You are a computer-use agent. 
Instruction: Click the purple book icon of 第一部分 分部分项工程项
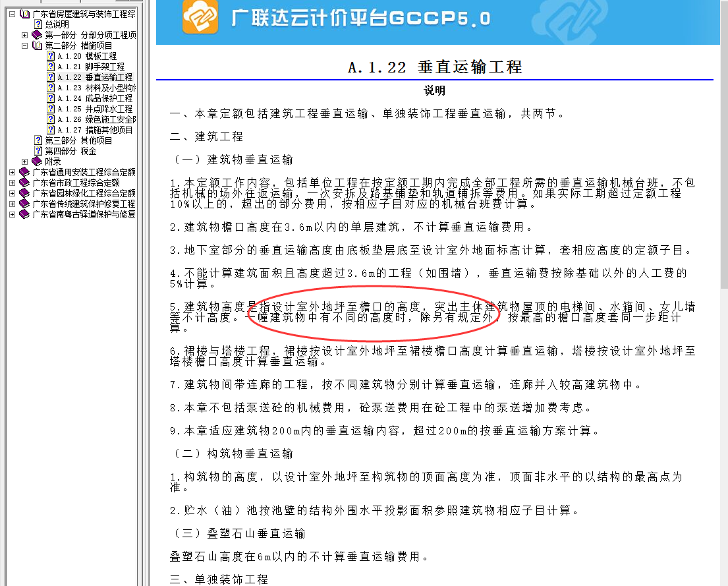coord(37,35)
